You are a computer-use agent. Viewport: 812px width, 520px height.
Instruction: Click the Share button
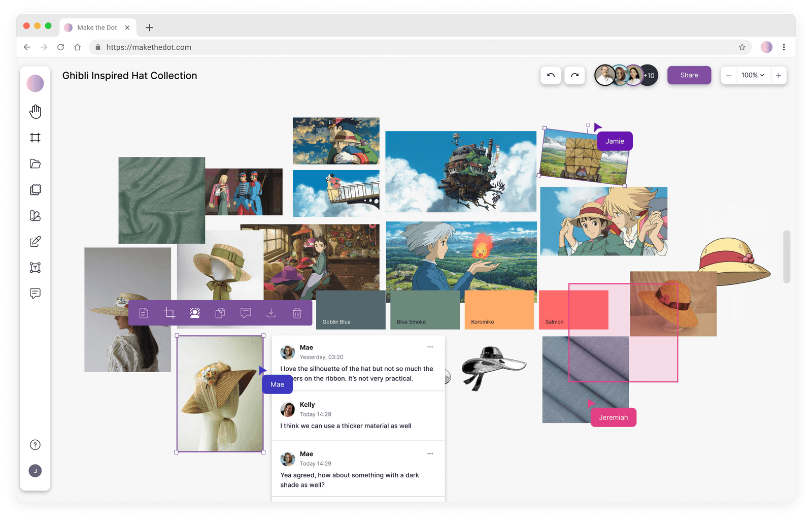coord(689,75)
